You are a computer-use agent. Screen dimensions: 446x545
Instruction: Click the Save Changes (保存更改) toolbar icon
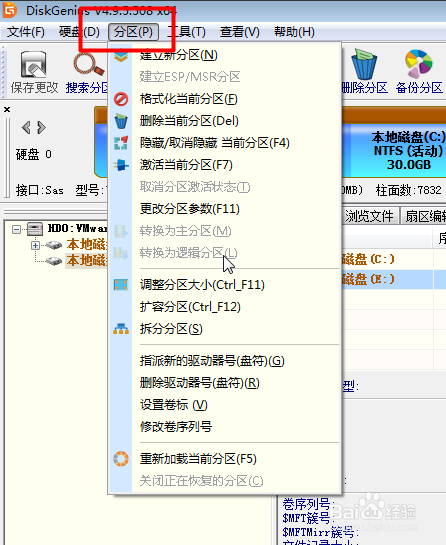pos(34,65)
